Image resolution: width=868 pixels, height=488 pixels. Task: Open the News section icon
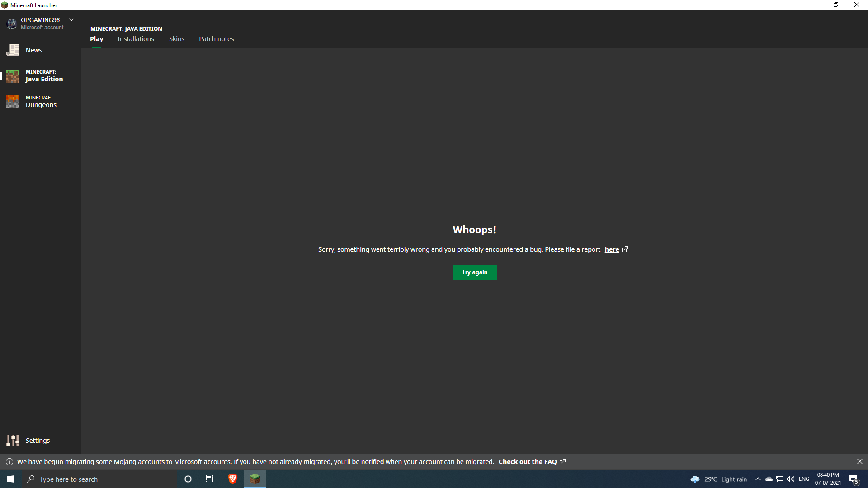coord(13,50)
